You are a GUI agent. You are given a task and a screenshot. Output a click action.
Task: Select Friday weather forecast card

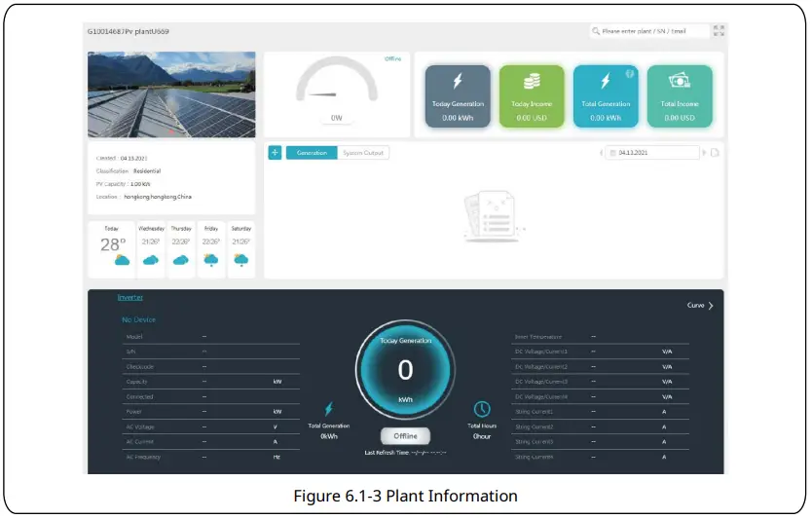211,249
